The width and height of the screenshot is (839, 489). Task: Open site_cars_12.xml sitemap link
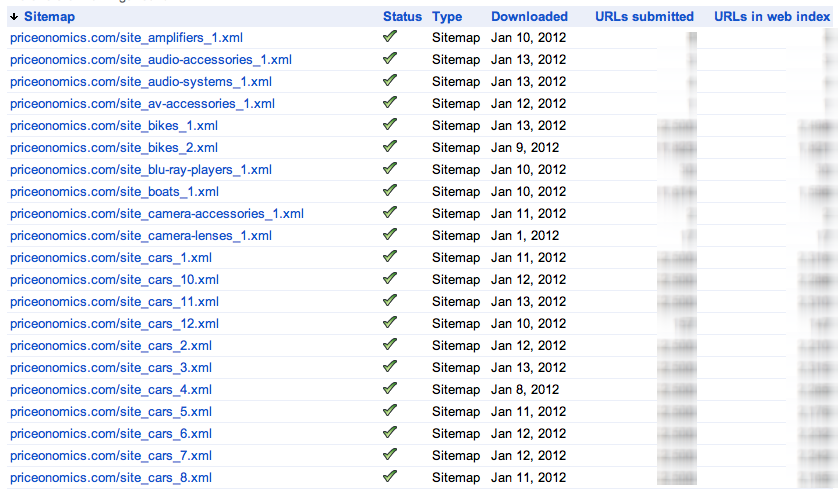[x=115, y=324]
